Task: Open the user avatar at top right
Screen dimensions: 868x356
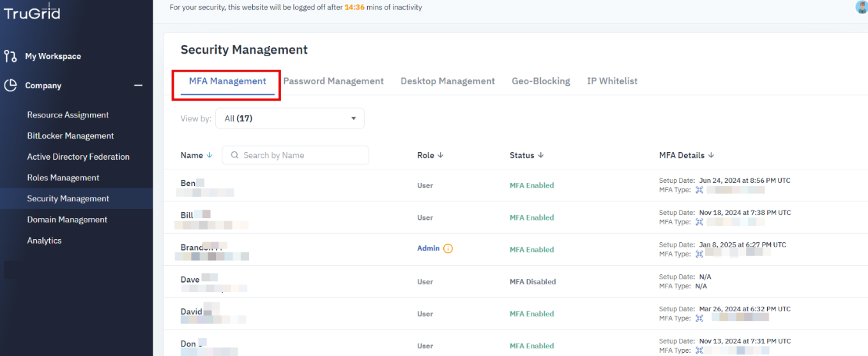Action: tap(862, 7)
